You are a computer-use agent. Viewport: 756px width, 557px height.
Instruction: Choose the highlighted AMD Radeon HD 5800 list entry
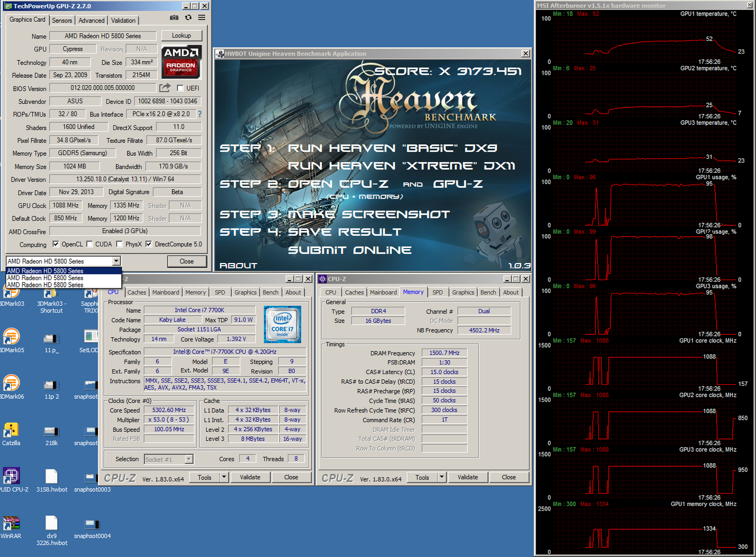tap(63, 271)
